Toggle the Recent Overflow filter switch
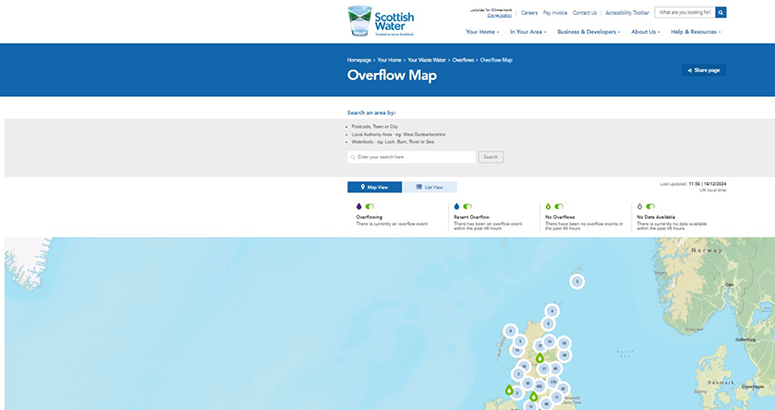 pyautogui.click(x=467, y=206)
